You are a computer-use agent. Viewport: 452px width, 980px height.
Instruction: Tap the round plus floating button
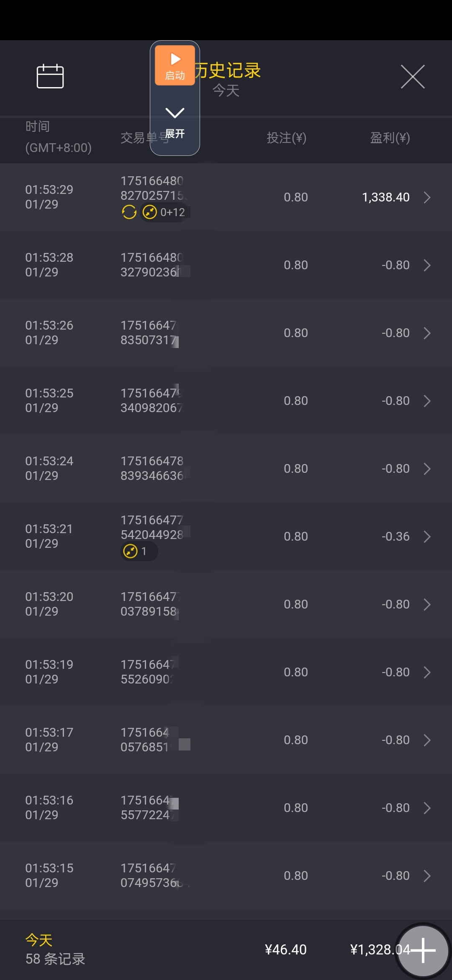point(423,951)
